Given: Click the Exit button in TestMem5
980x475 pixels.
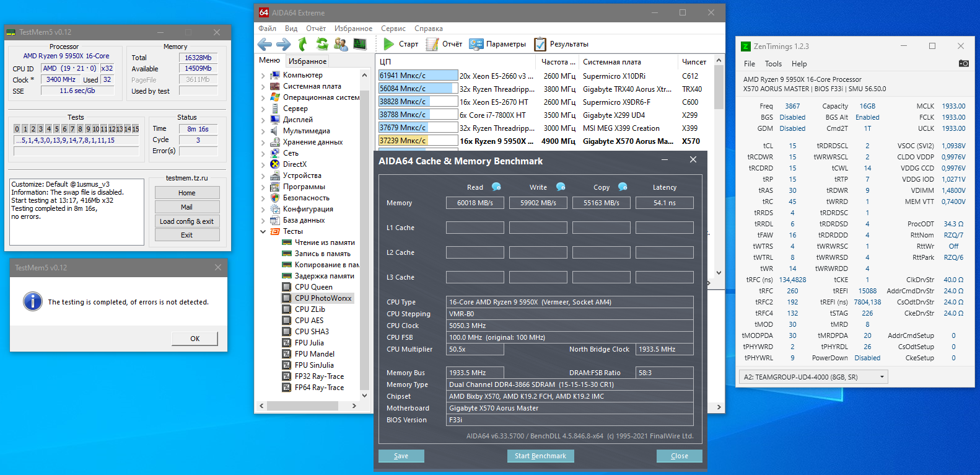Looking at the screenshot, I should [x=187, y=235].
